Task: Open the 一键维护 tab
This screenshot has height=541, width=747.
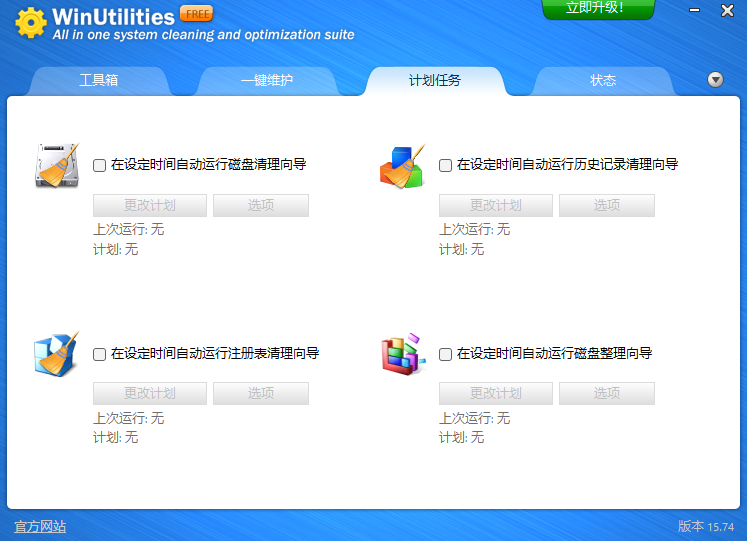Action: click(267, 81)
